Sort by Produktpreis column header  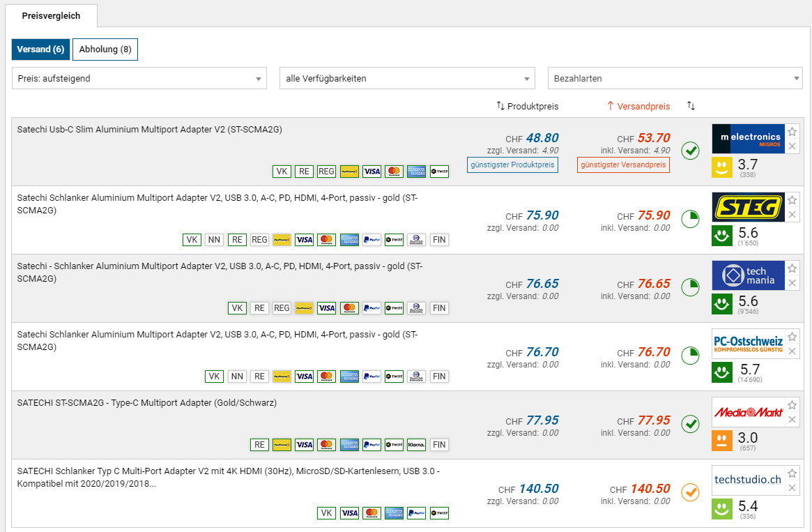click(x=527, y=106)
